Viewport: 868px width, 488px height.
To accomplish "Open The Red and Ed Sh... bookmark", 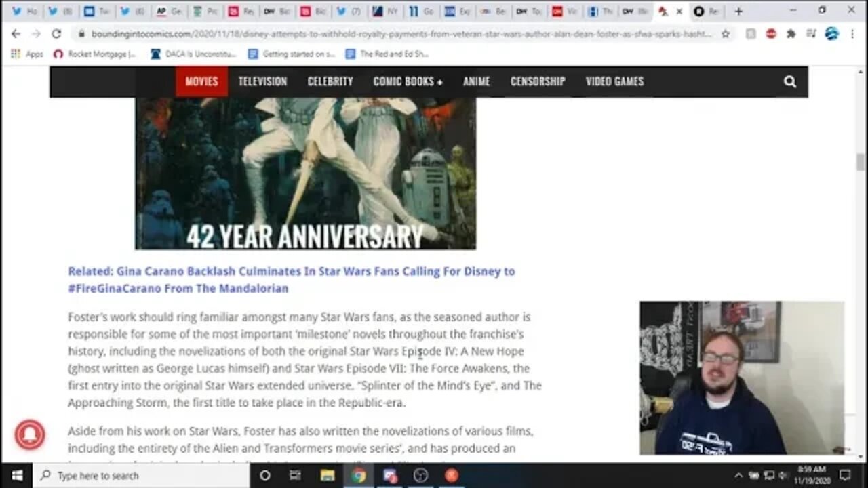I will [387, 54].
